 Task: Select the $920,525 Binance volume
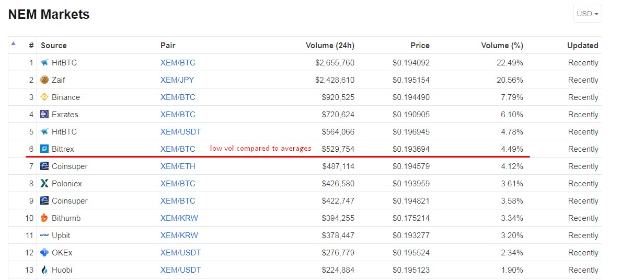(338, 97)
